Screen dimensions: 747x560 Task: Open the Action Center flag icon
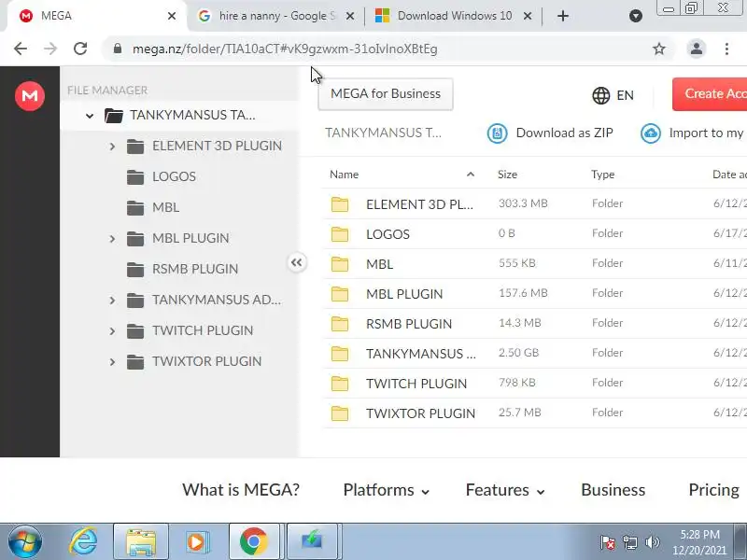(x=608, y=542)
